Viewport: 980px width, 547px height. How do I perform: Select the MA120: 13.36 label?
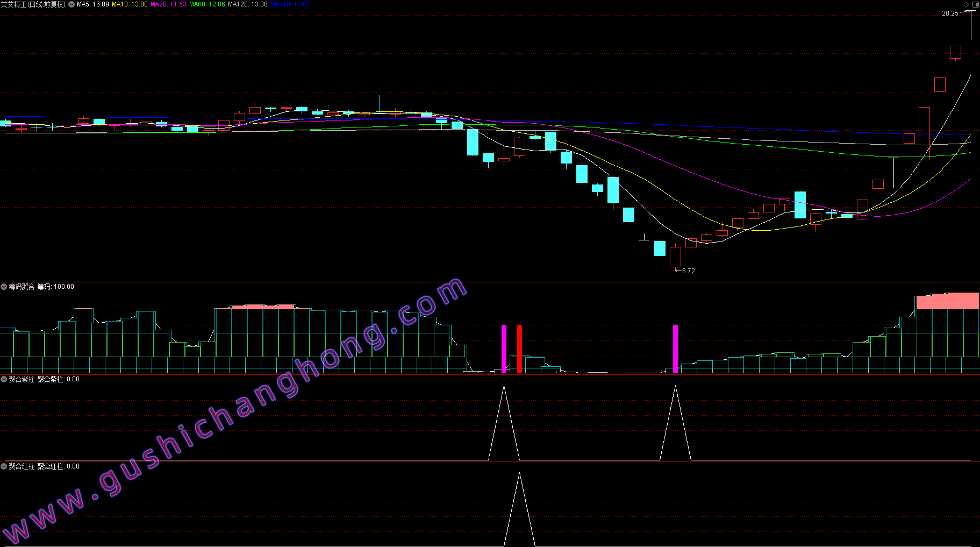click(248, 4)
